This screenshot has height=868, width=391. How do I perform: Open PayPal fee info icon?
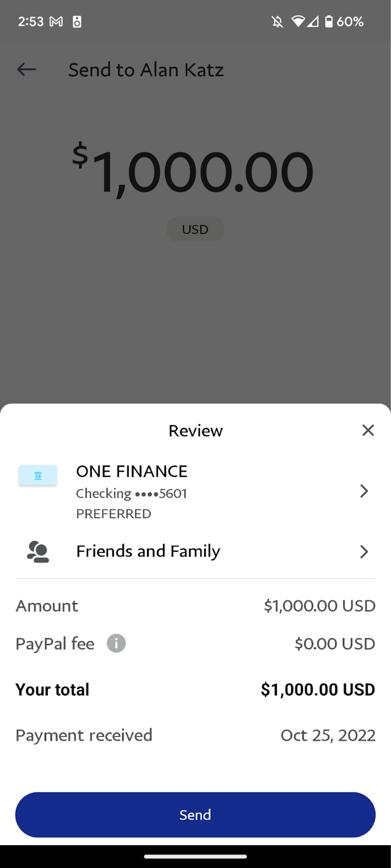(116, 643)
